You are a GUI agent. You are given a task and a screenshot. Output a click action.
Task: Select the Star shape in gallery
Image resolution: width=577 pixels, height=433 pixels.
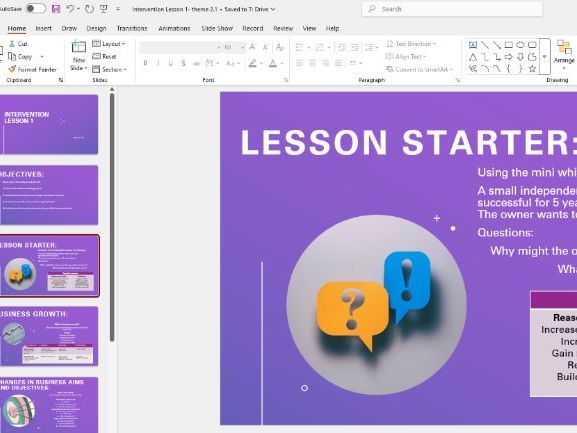click(532, 69)
